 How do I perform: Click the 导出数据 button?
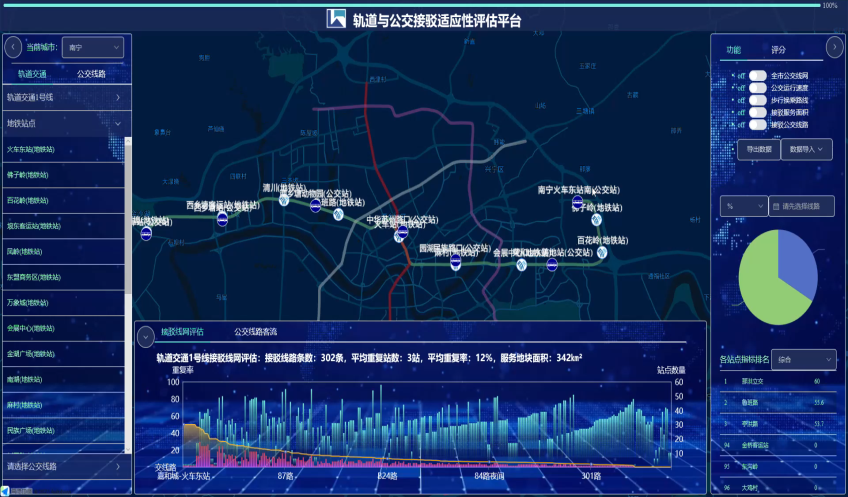click(x=759, y=149)
